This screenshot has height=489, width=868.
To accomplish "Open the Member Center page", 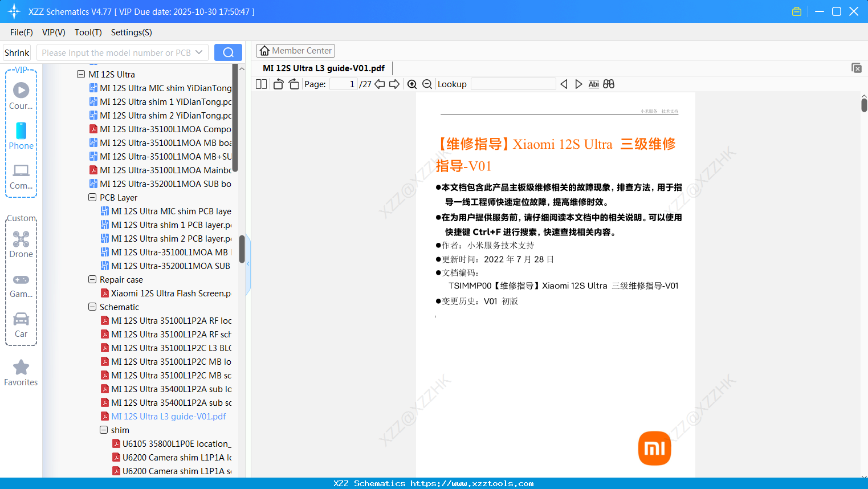I will click(295, 50).
